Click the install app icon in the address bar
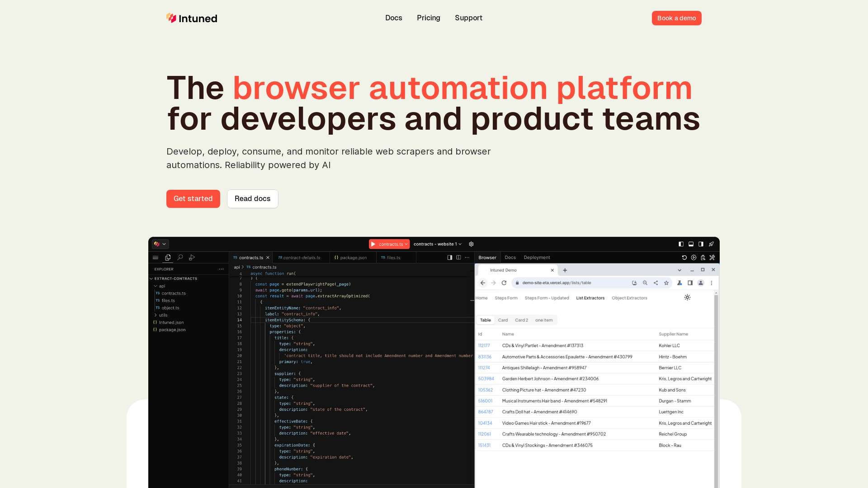This screenshot has width=868, height=488. click(x=634, y=283)
